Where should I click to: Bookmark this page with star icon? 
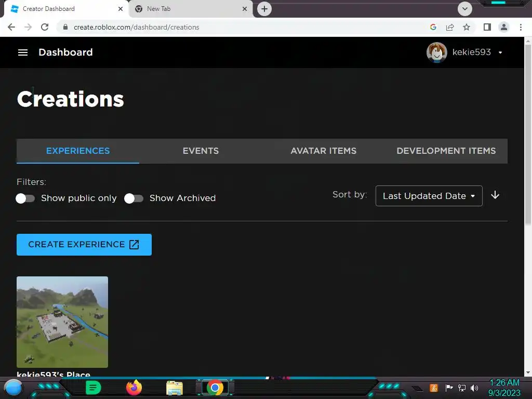tap(467, 27)
